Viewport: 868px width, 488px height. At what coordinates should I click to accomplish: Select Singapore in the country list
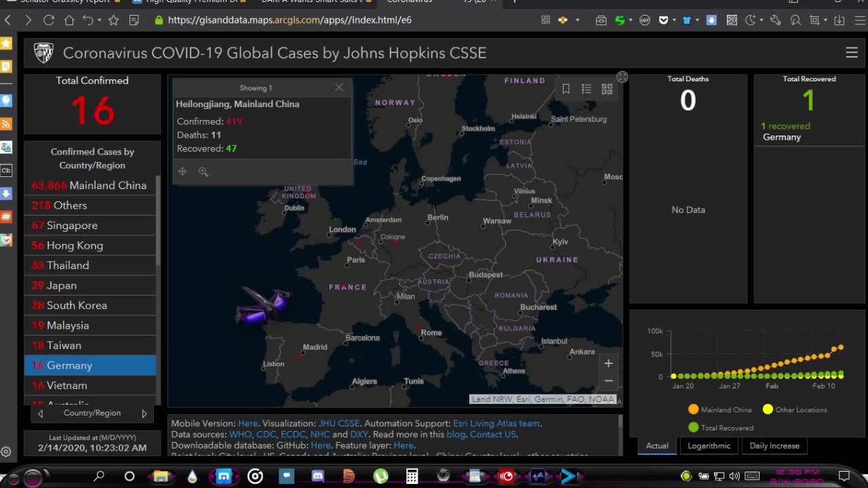(x=90, y=225)
